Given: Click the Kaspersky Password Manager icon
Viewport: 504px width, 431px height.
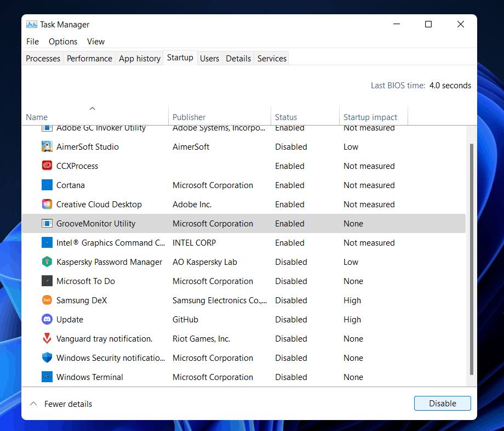Looking at the screenshot, I should click(x=47, y=262).
